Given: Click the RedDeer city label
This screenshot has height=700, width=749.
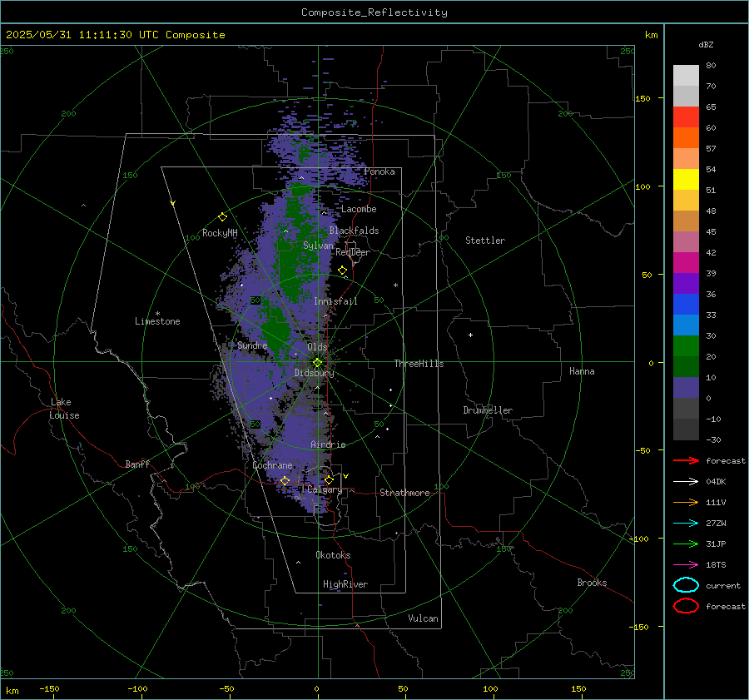Looking at the screenshot, I should 353,252.
